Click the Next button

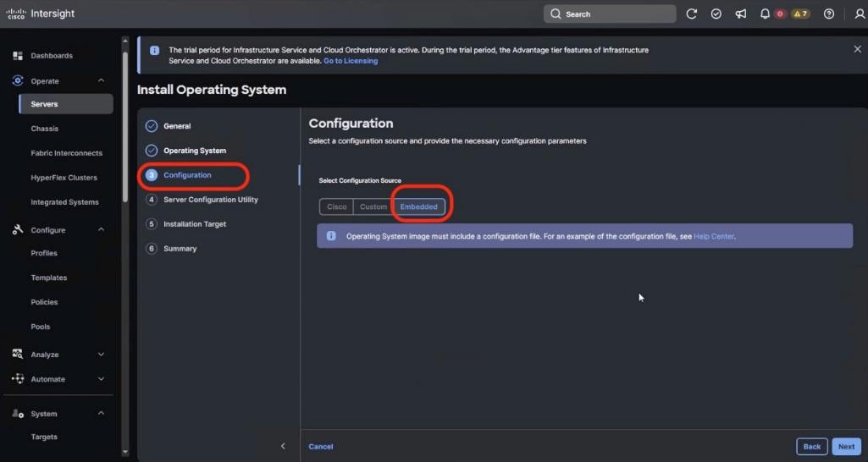(847, 446)
